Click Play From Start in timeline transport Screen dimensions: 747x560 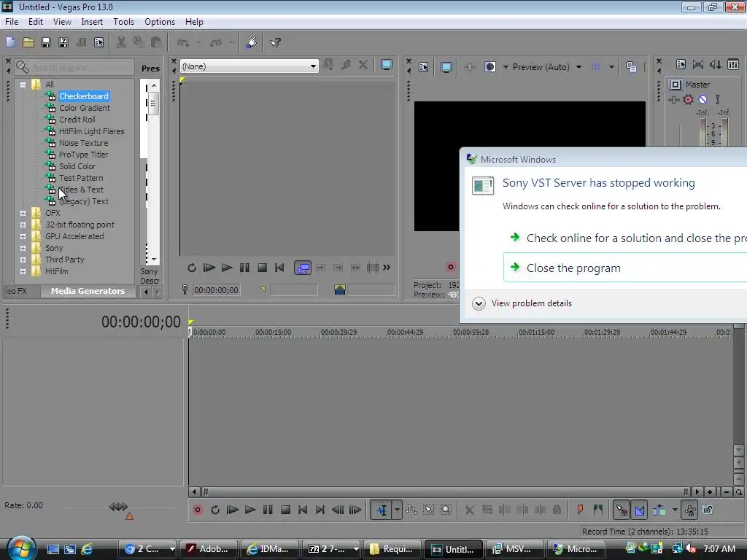pyautogui.click(x=233, y=510)
